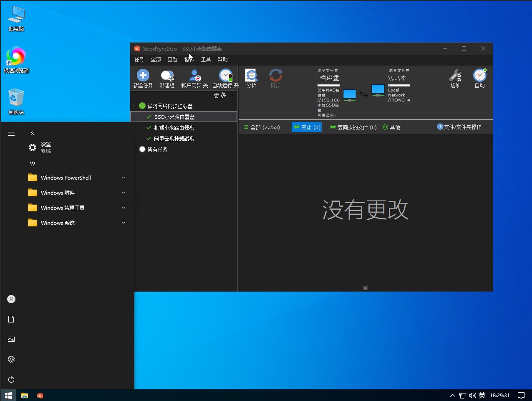Open the 工具 (Tools) menu

coord(206,60)
